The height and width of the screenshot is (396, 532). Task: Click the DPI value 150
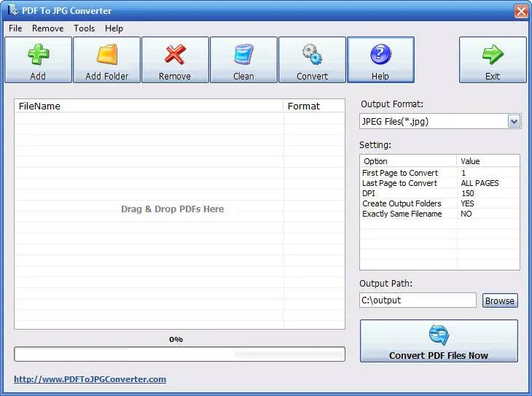coord(468,193)
